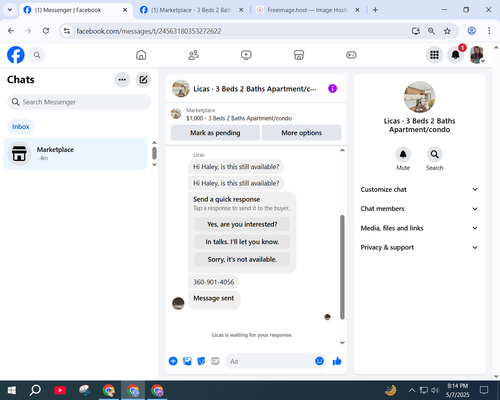Open the Video (Watch) icon

click(x=246, y=55)
